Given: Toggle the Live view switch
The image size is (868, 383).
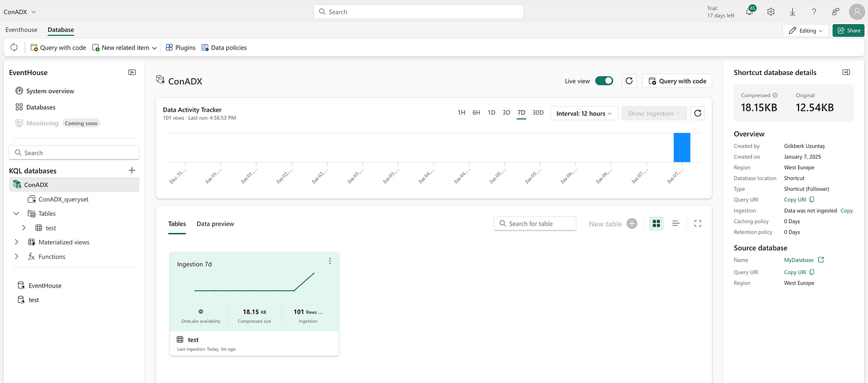Looking at the screenshot, I should (604, 81).
